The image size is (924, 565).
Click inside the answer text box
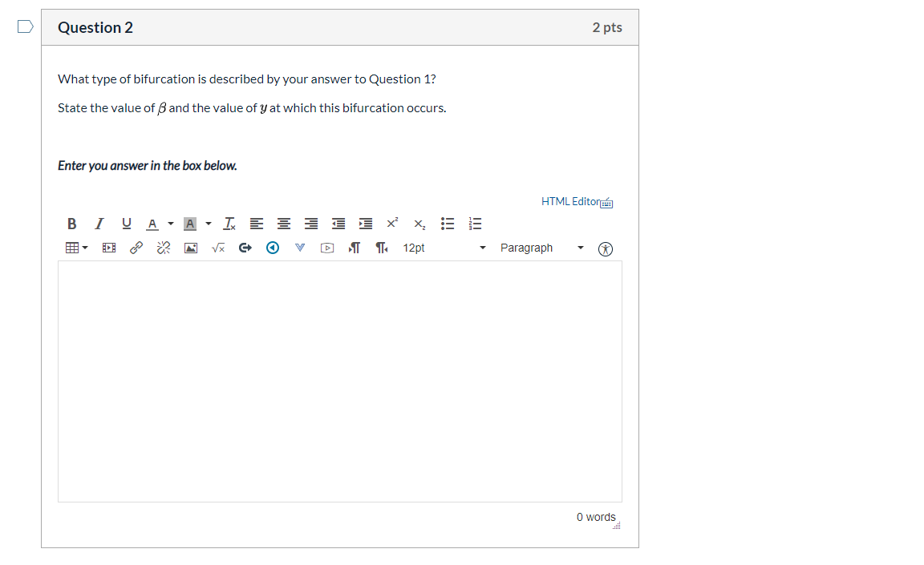tap(340, 381)
